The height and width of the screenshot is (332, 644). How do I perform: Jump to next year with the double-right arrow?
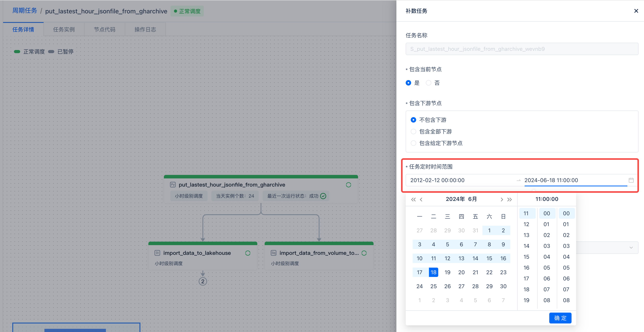[x=510, y=199]
